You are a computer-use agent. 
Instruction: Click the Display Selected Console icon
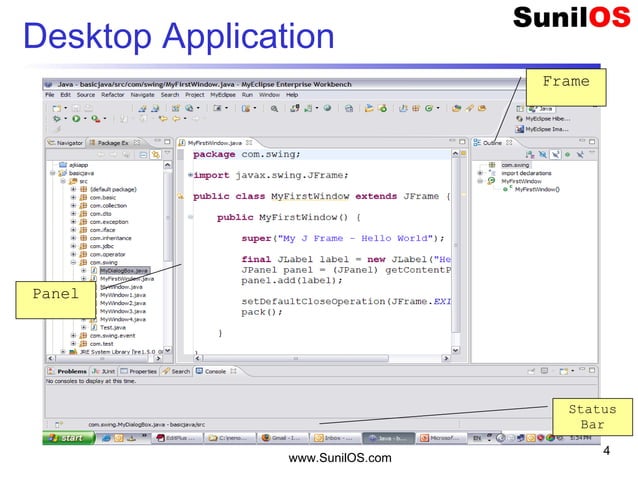[x=544, y=371]
